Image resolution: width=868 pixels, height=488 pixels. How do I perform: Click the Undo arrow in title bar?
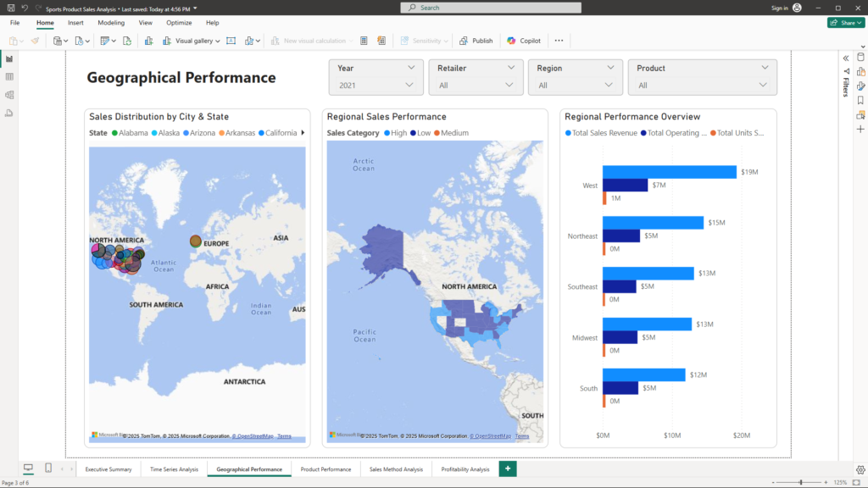pyautogui.click(x=25, y=8)
